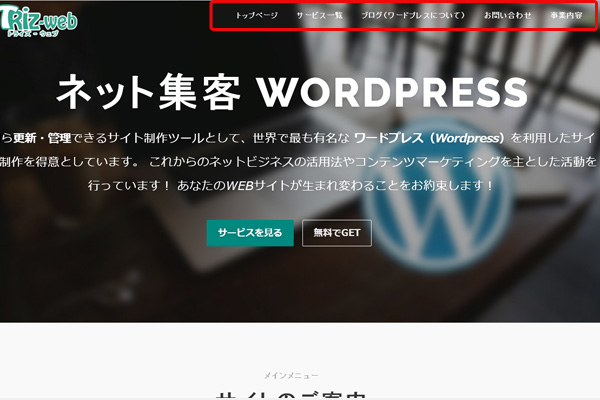Go to トップページ in the navigation menu

pyautogui.click(x=256, y=15)
